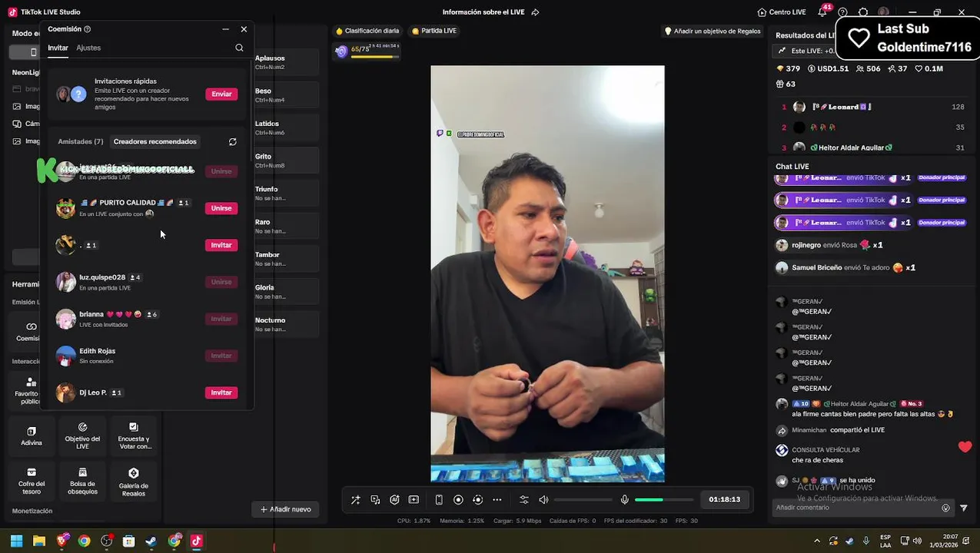
Task: Mute the microphone icon
Action: click(625, 499)
